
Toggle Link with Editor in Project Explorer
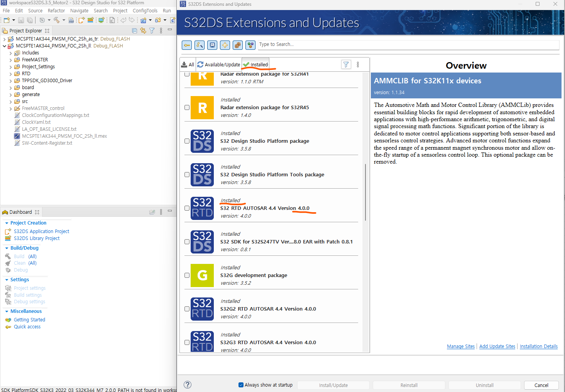143,30
